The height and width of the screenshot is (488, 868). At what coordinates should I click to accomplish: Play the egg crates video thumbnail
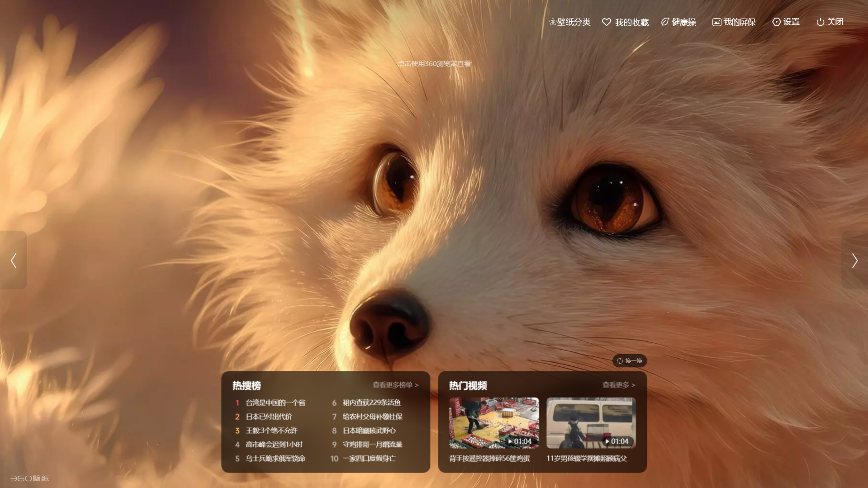(x=494, y=422)
